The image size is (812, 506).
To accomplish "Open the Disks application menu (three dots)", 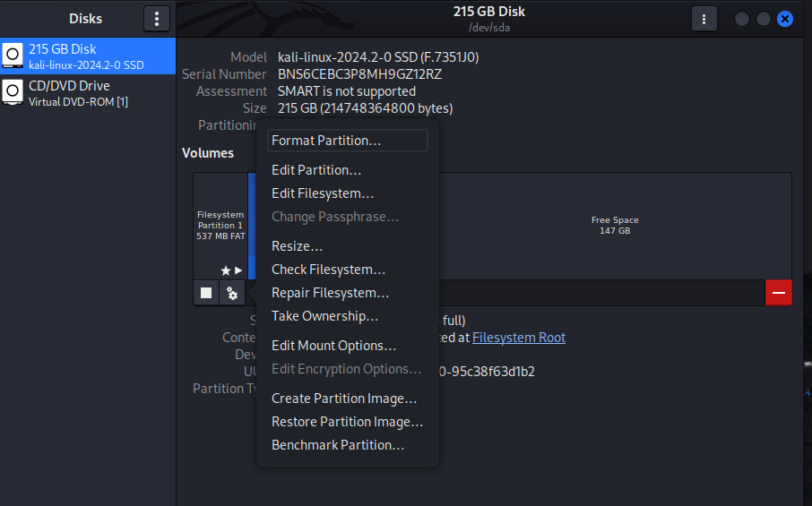I will point(156,19).
